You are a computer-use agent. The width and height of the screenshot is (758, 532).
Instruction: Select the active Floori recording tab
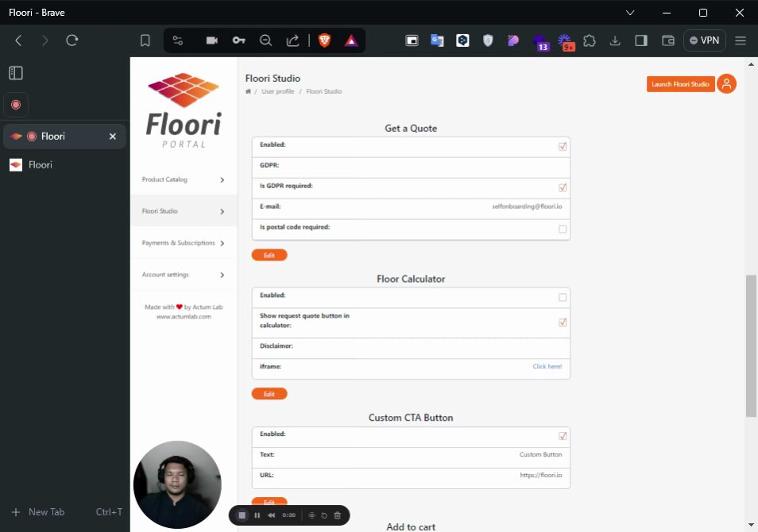coord(65,137)
